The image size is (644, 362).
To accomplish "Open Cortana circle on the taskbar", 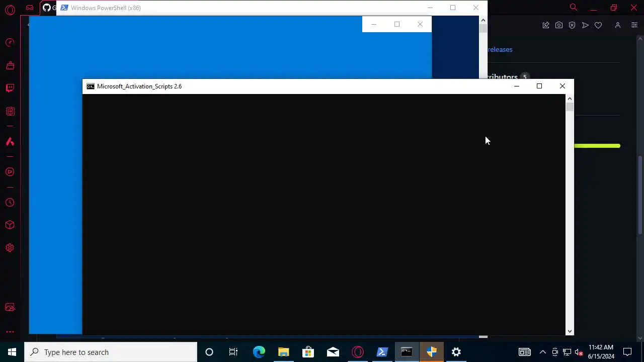I will tap(209, 352).
